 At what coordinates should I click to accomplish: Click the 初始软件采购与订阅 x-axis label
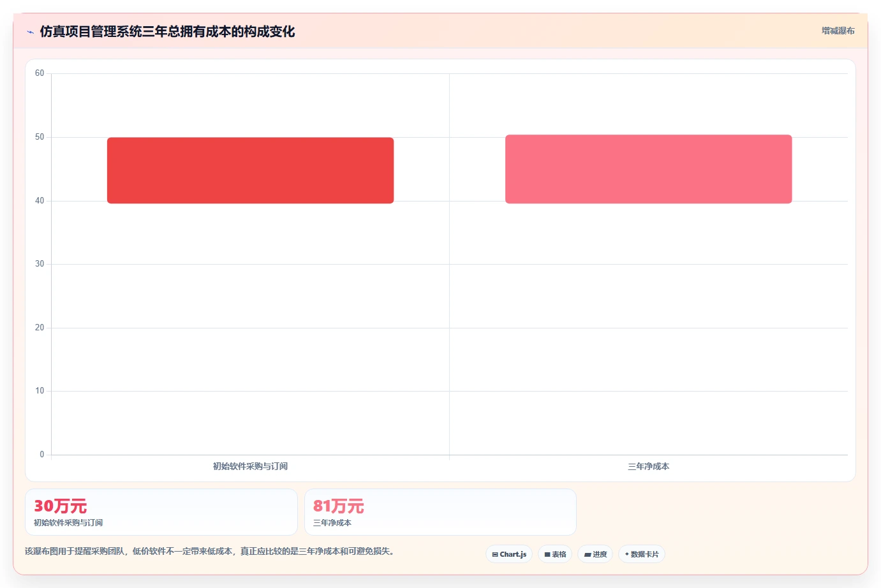point(250,466)
